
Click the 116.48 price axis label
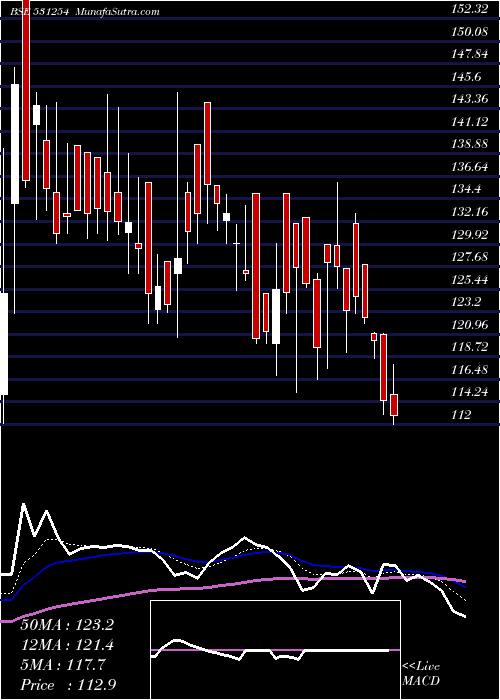click(470, 371)
